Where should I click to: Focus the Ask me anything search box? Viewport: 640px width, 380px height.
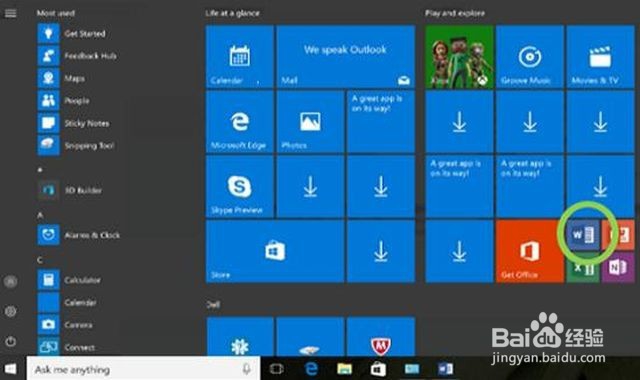coord(143,369)
